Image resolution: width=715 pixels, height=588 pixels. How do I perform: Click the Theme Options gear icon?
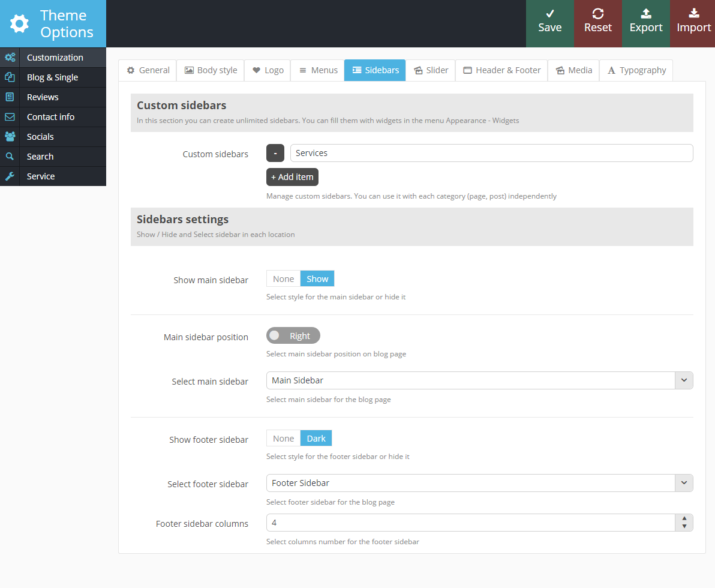click(19, 24)
